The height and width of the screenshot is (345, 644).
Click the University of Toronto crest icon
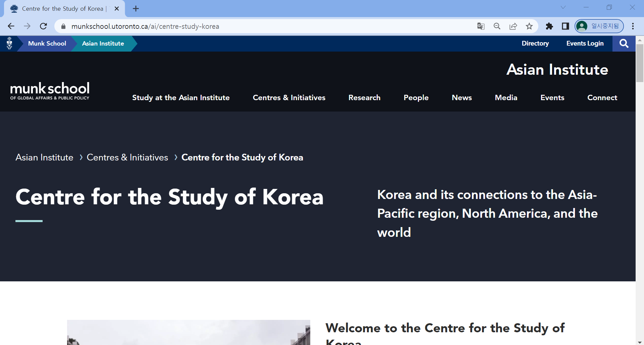[x=9, y=43]
